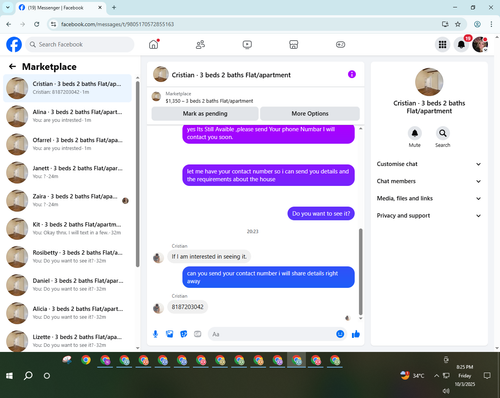The image size is (500, 398).
Task: Click the chat messages scrollbar
Action: [360, 272]
